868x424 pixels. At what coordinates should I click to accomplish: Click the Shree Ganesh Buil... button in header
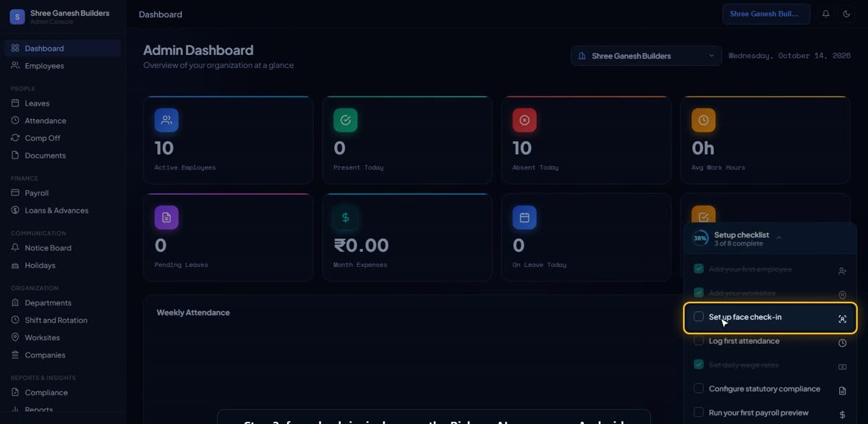(766, 14)
